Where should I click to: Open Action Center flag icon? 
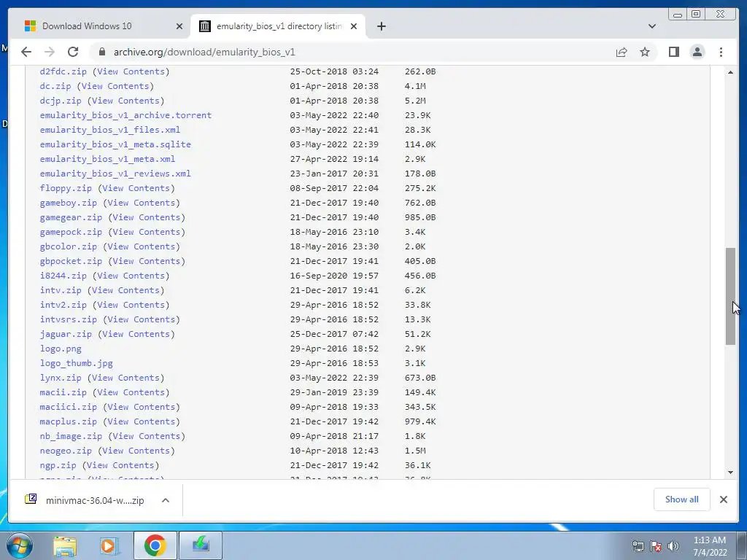click(x=656, y=546)
